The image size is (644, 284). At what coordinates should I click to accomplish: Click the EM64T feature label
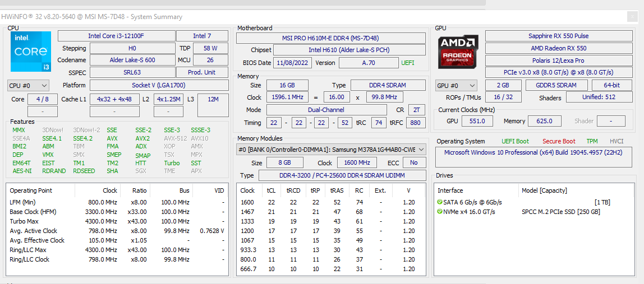point(21,163)
